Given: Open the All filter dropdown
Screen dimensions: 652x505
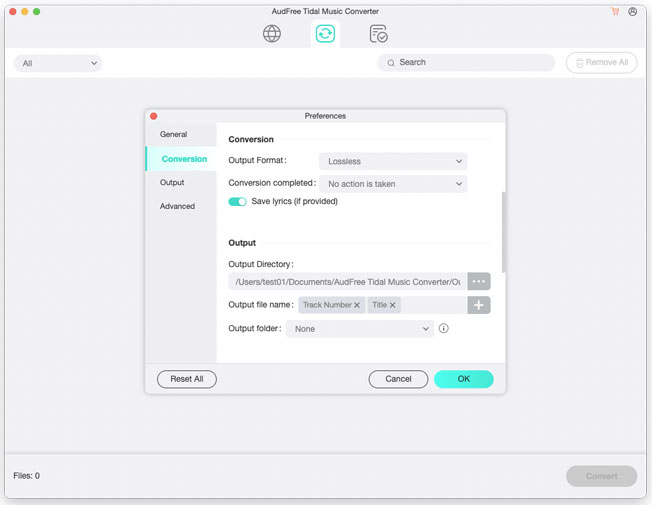Looking at the screenshot, I should [58, 63].
